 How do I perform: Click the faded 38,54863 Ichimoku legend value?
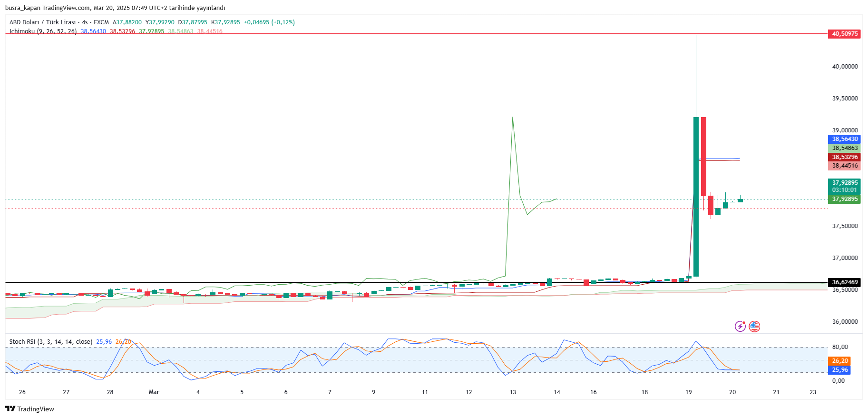pyautogui.click(x=181, y=31)
